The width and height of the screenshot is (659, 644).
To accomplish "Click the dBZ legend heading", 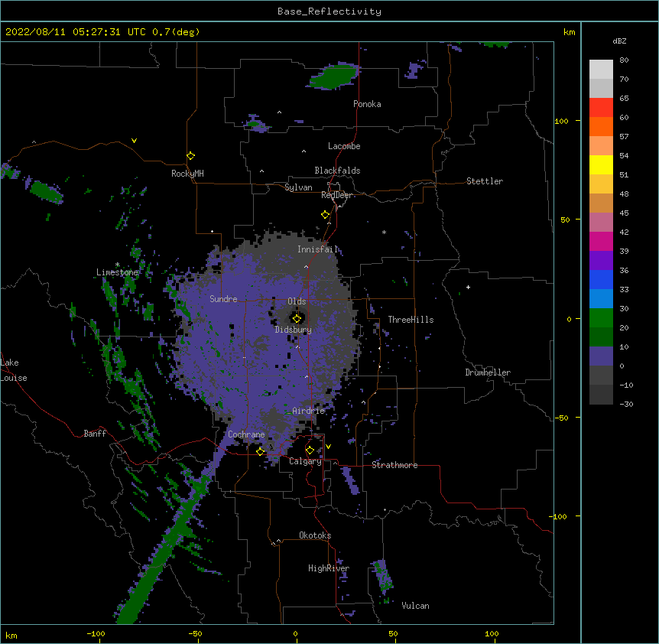I will [619, 41].
